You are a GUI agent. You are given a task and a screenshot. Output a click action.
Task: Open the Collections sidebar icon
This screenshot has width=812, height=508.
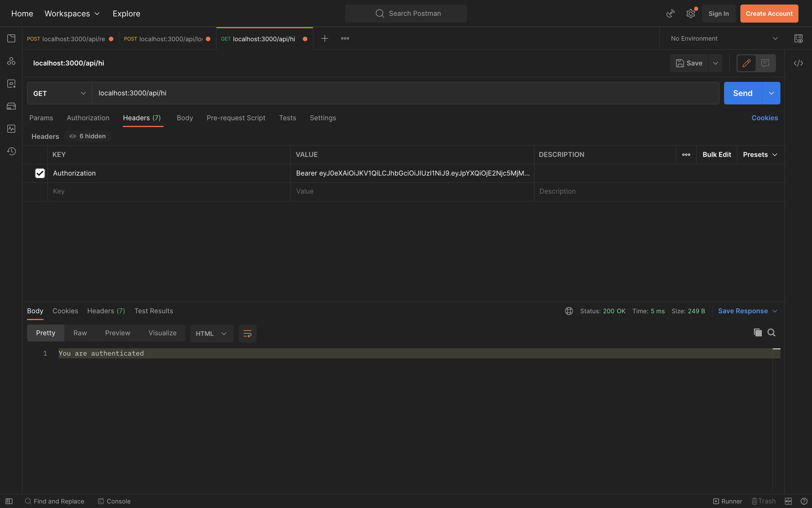11,38
